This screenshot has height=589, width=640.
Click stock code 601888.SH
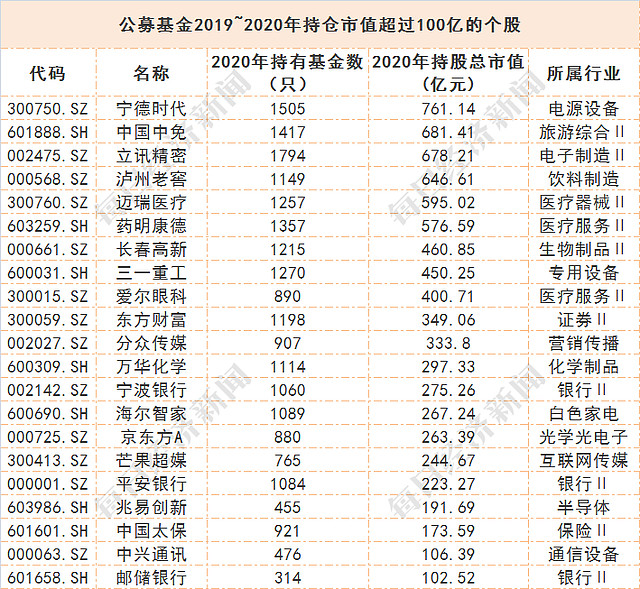48,132
